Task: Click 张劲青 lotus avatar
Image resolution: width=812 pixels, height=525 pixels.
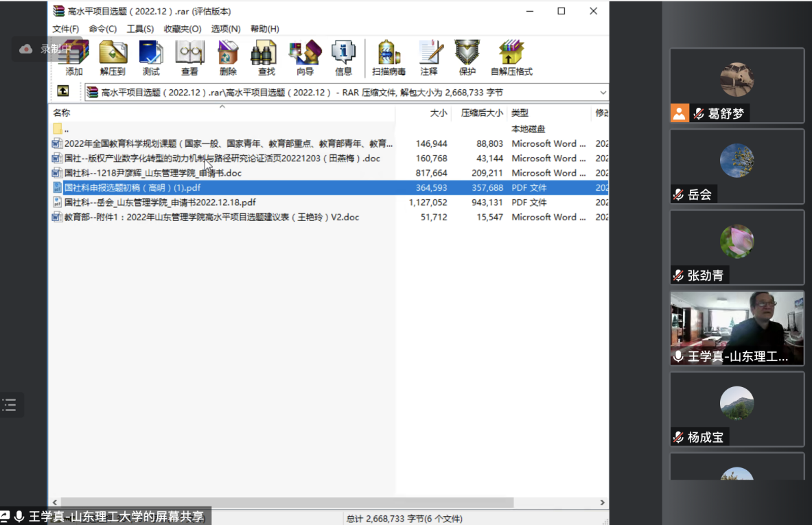Action: click(x=737, y=242)
